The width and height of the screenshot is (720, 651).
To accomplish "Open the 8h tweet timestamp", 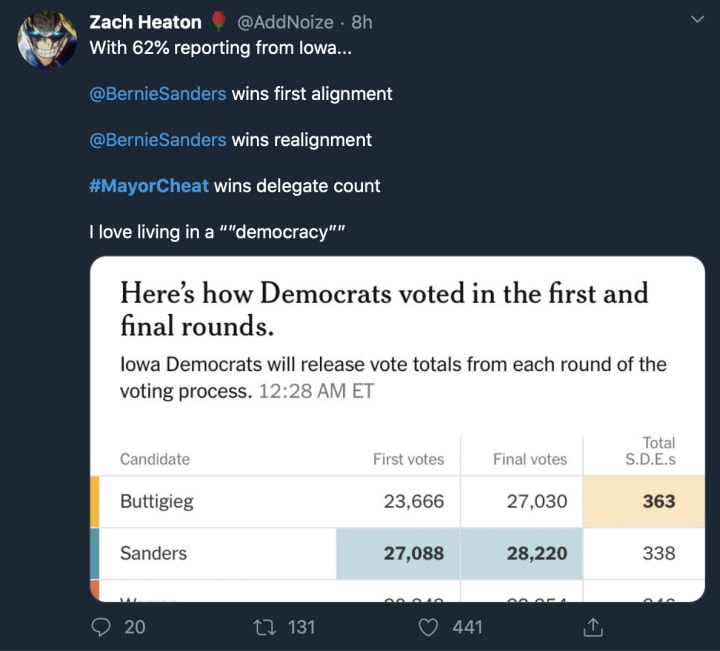I will (362, 21).
